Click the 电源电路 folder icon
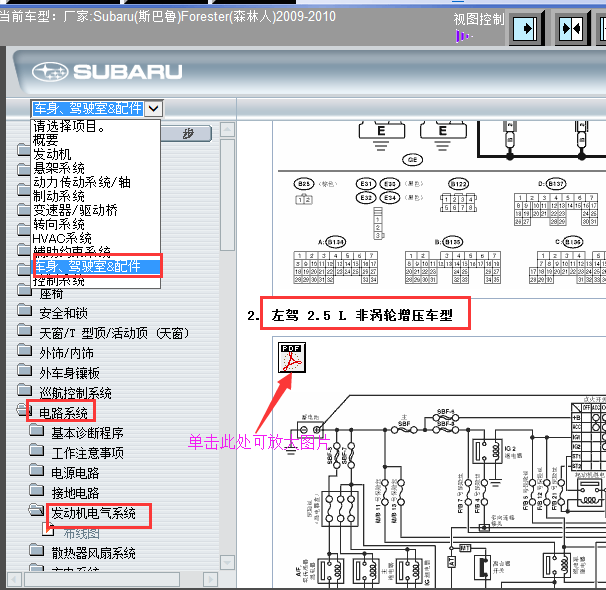The height and width of the screenshot is (590, 606). click(37, 470)
